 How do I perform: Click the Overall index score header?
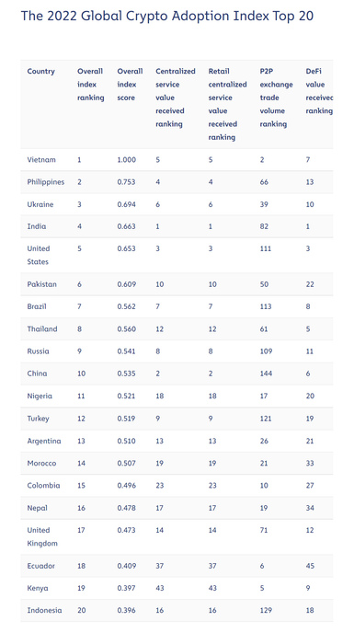130,85
